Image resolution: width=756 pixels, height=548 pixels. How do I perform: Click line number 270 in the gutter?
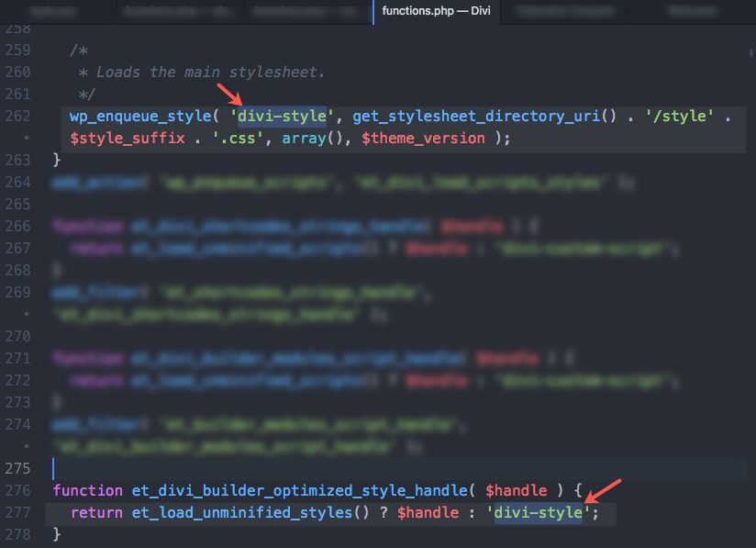pyautogui.click(x=17, y=336)
